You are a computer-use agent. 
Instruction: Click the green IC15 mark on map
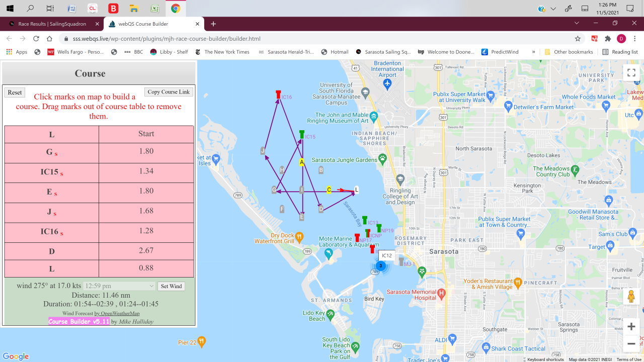[302, 134]
